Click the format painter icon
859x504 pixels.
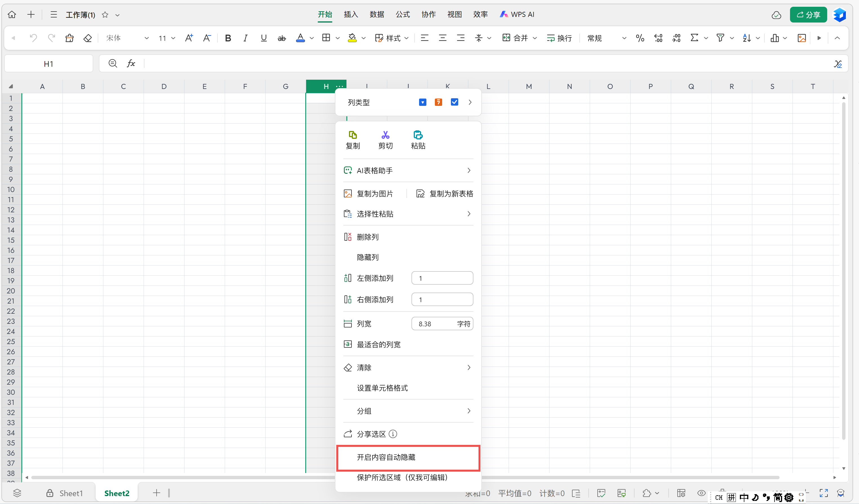point(70,38)
